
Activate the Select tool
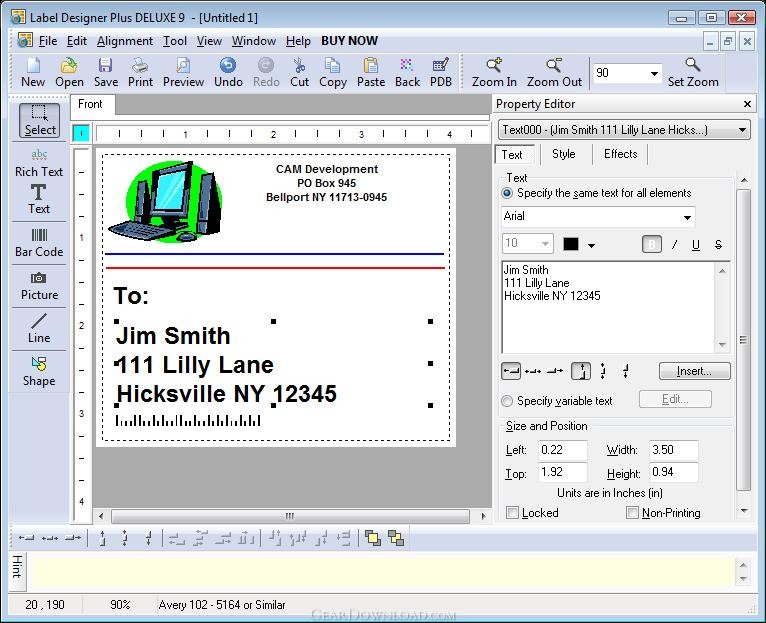coord(40,120)
